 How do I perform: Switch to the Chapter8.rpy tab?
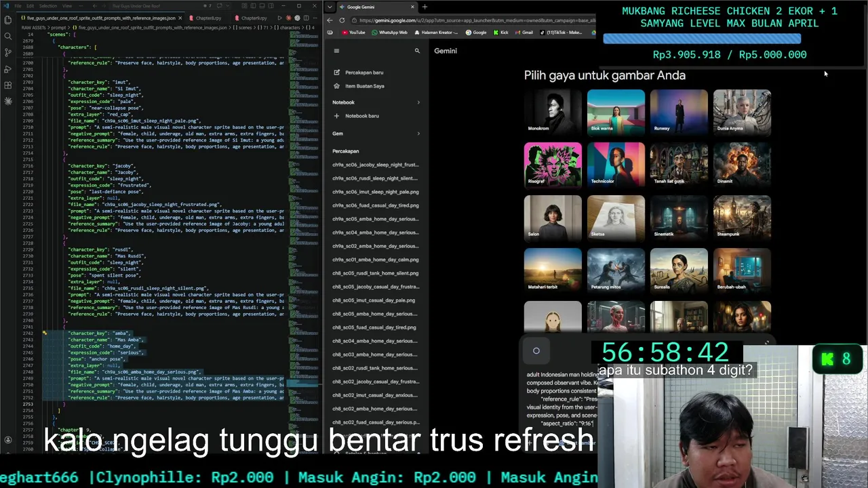205,18
